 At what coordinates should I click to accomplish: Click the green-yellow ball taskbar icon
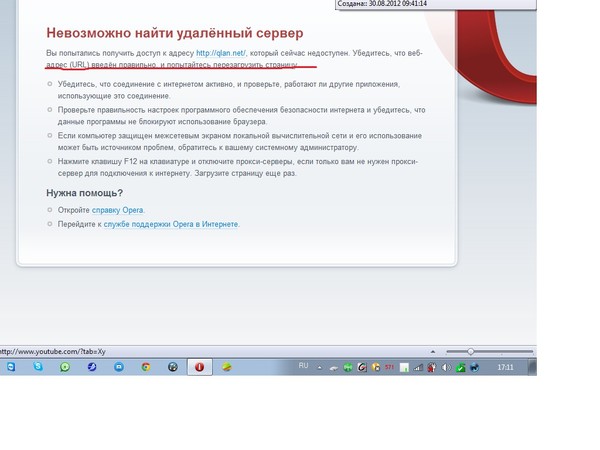226,367
